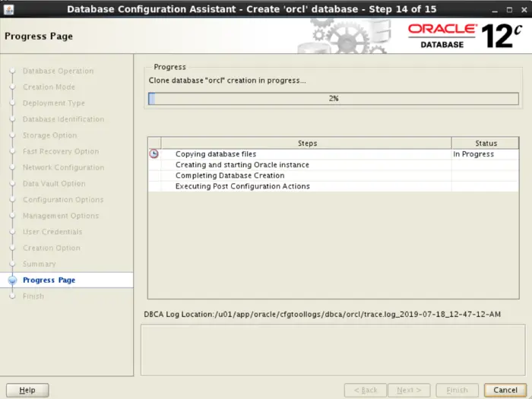Screen dimensions: 532x399
Task: Select Database Operation step in sidebar
Action: coord(58,71)
